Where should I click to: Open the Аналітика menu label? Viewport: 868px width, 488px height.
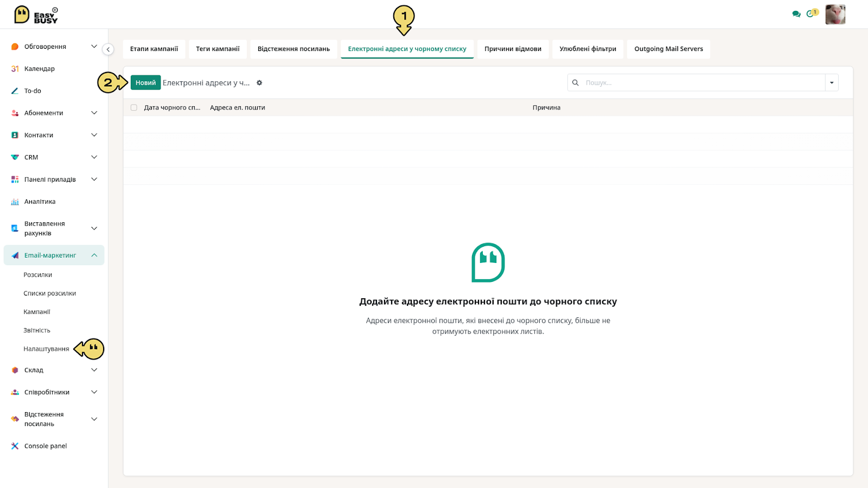(40, 202)
